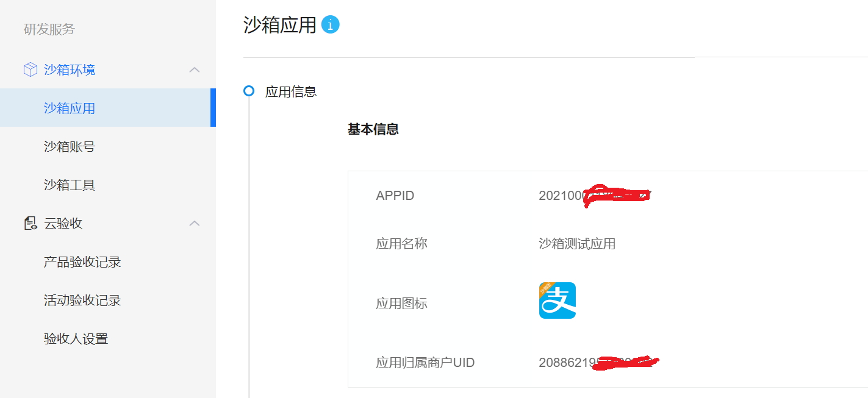
Task: Click the hollow circle step indicator
Action: tap(249, 91)
